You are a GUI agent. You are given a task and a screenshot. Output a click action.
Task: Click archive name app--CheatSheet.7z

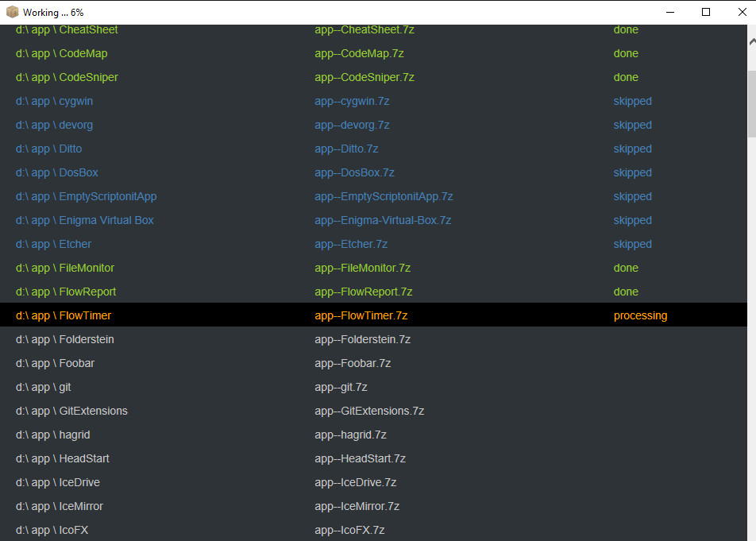[364, 30]
